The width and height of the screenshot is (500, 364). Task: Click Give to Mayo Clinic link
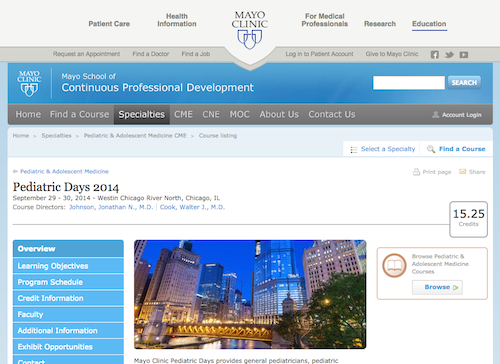[x=392, y=54]
